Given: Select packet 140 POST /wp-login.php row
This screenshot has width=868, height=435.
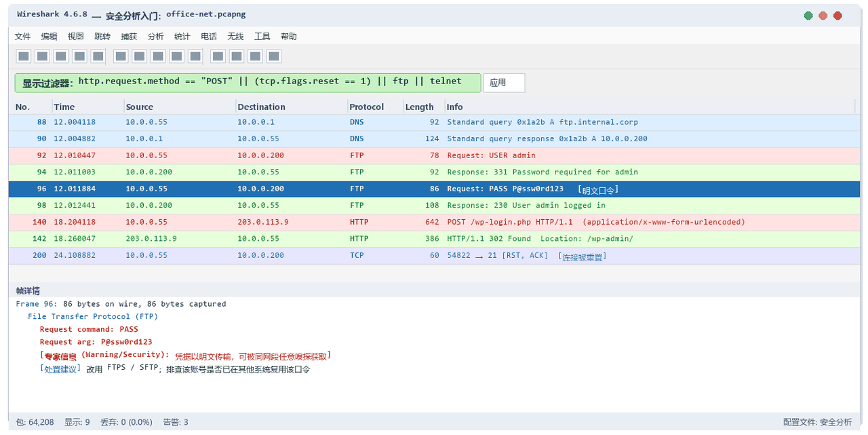Looking at the screenshot, I should click(434, 222).
